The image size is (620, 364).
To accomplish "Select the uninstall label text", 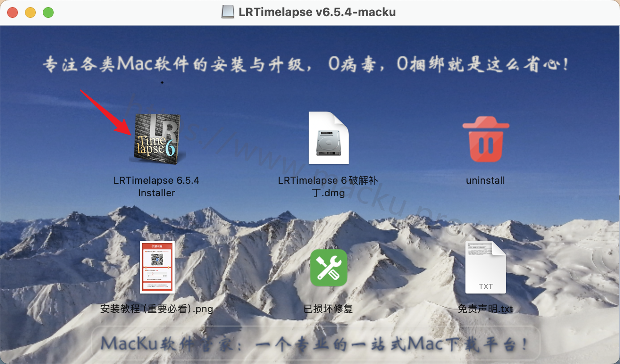I will click(486, 181).
